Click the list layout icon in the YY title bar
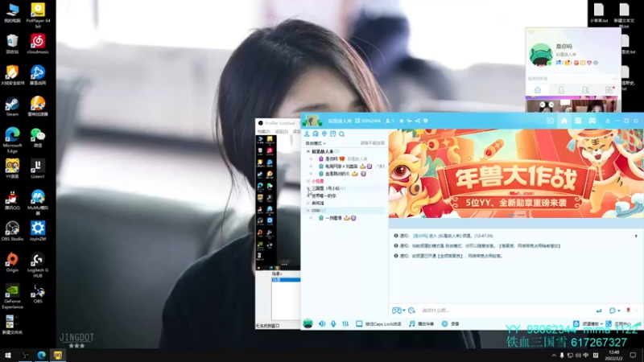644x362 pixels. tap(578, 121)
